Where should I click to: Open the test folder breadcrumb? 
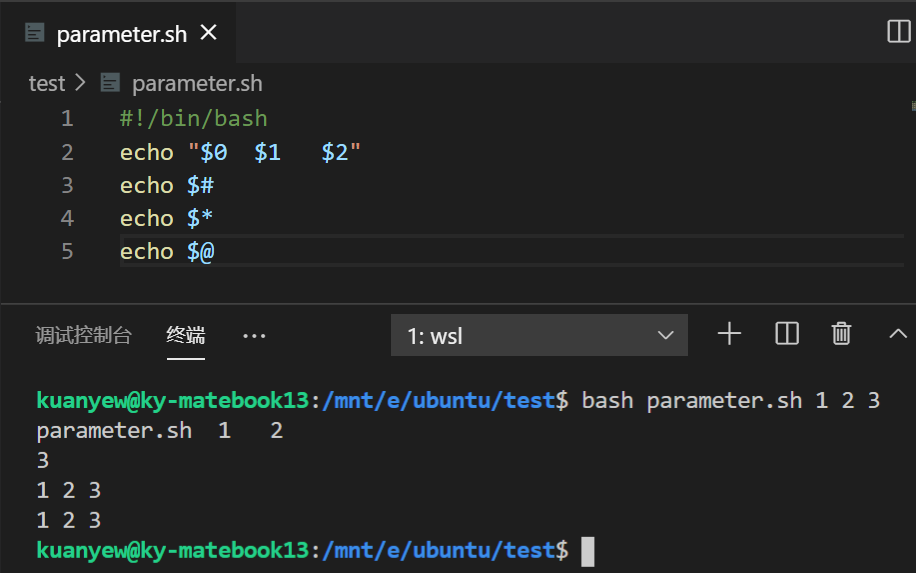click(x=47, y=84)
